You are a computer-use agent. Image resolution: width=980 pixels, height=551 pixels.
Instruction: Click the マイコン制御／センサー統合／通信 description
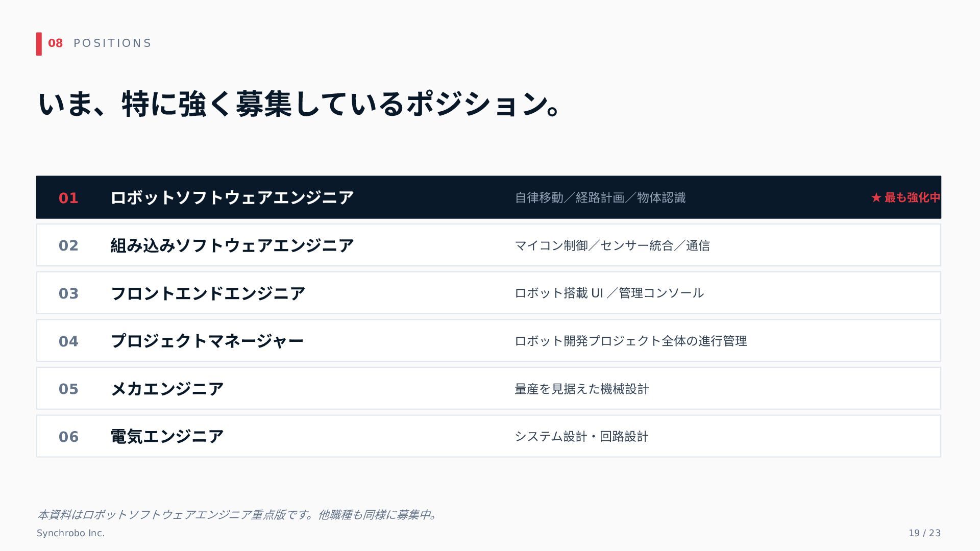click(612, 245)
